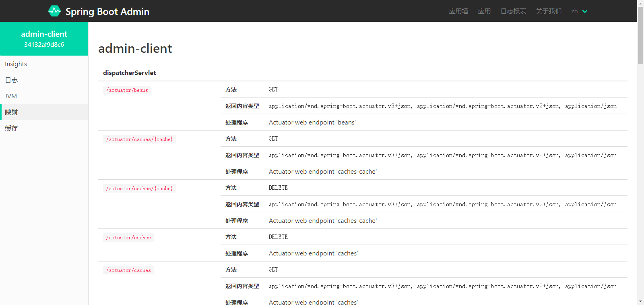Viewport: 644px width, 305px height.
Task: Click the scrollbar up arrow
Action: (x=640, y=3)
